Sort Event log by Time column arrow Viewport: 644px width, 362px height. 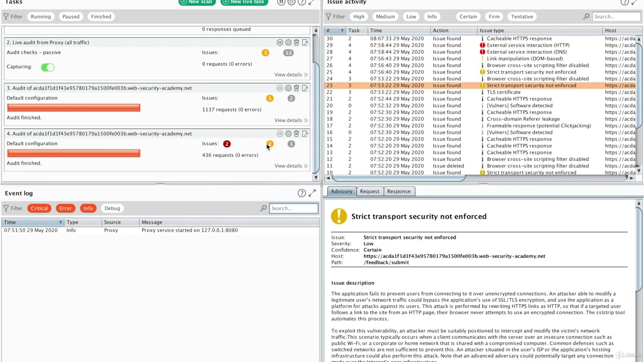point(60,222)
